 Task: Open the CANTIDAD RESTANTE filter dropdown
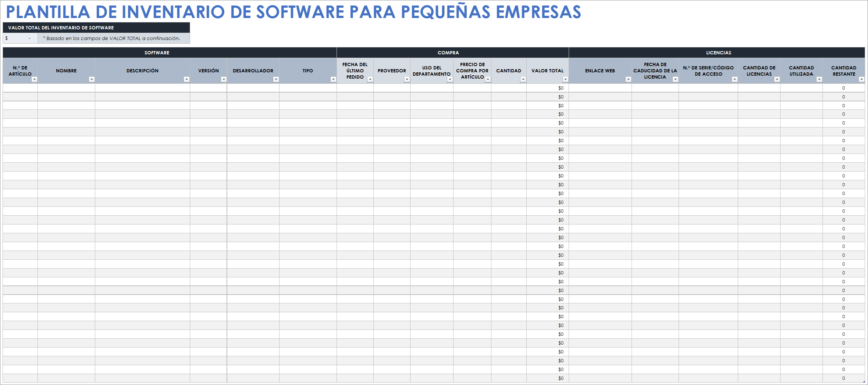tap(861, 80)
